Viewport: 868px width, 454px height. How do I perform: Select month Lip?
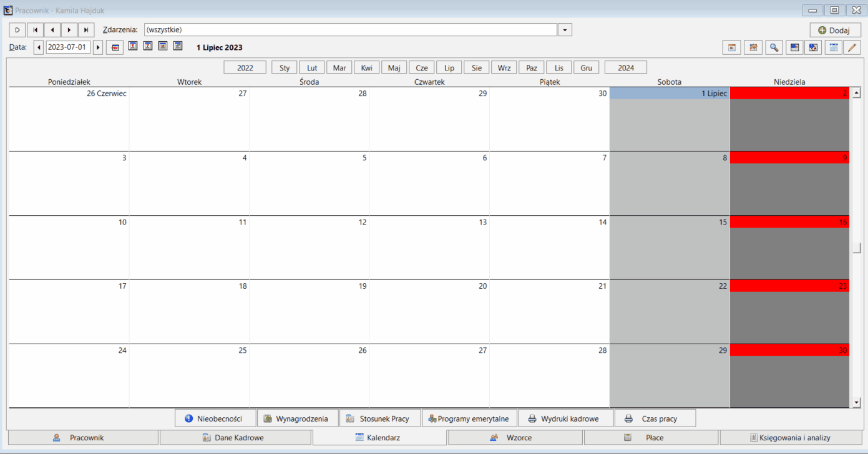pos(449,68)
